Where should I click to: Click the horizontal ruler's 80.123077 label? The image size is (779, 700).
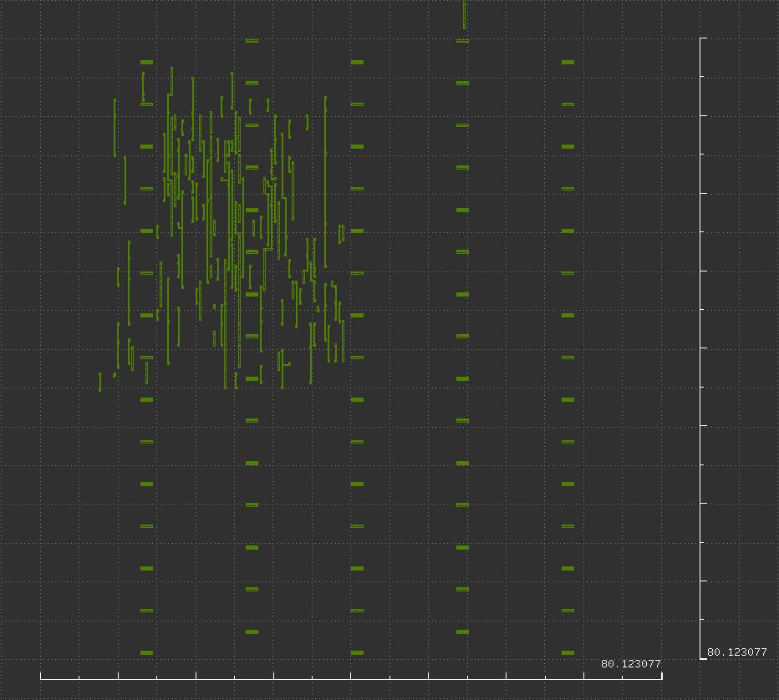pyautogui.click(x=630, y=664)
